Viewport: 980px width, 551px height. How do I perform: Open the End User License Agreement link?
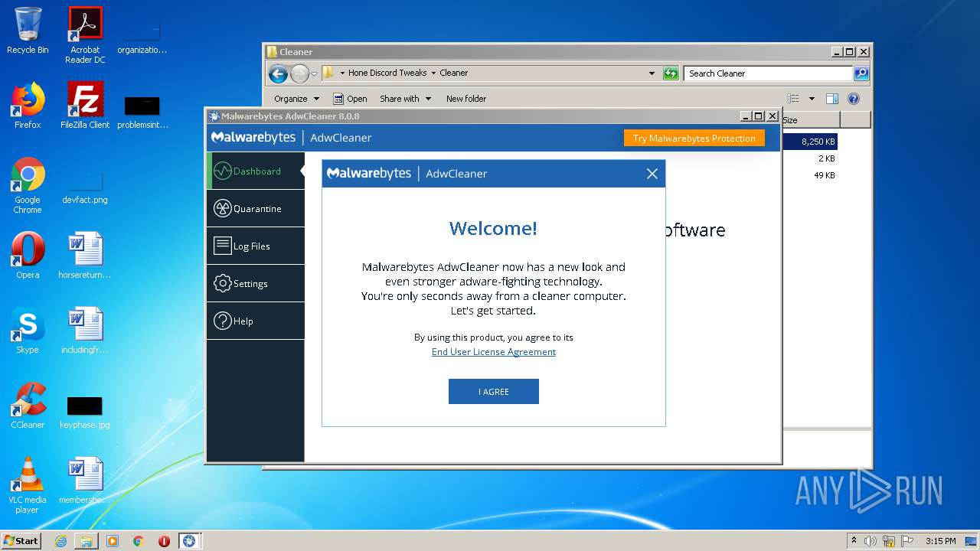pos(494,352)
